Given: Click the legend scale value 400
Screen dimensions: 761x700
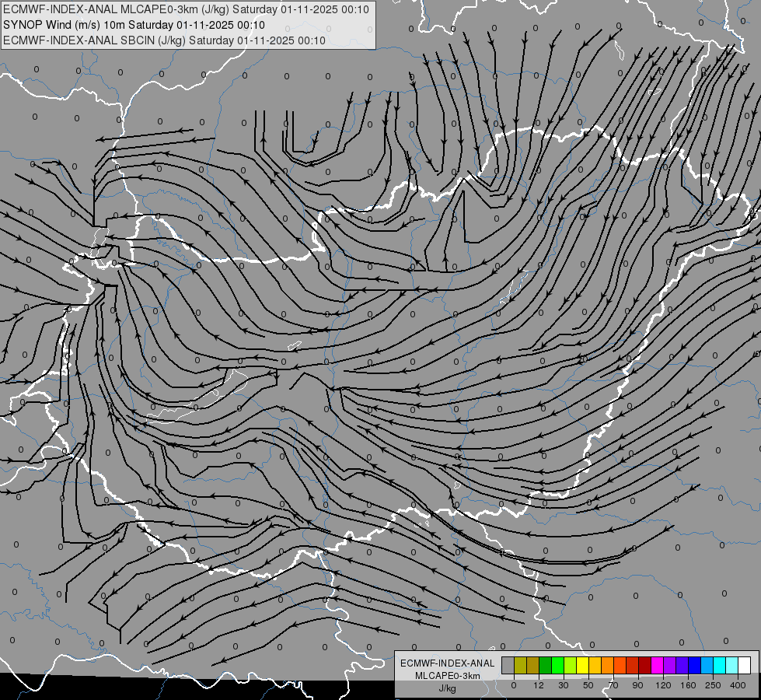Looking at the screenshot, I should pos(738,685).
